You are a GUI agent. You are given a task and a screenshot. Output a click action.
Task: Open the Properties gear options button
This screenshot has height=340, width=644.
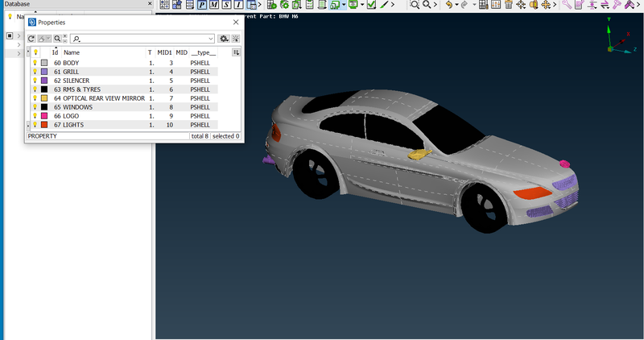224,39
